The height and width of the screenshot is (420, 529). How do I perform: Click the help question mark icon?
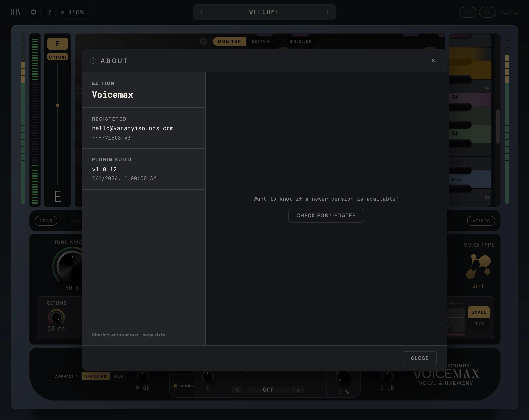(x=49, y=12)
